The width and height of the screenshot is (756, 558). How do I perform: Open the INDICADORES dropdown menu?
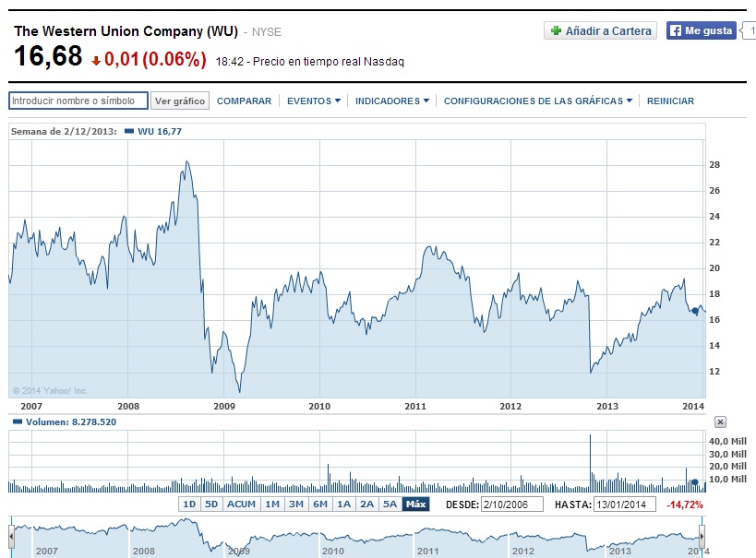pos(392,101)
